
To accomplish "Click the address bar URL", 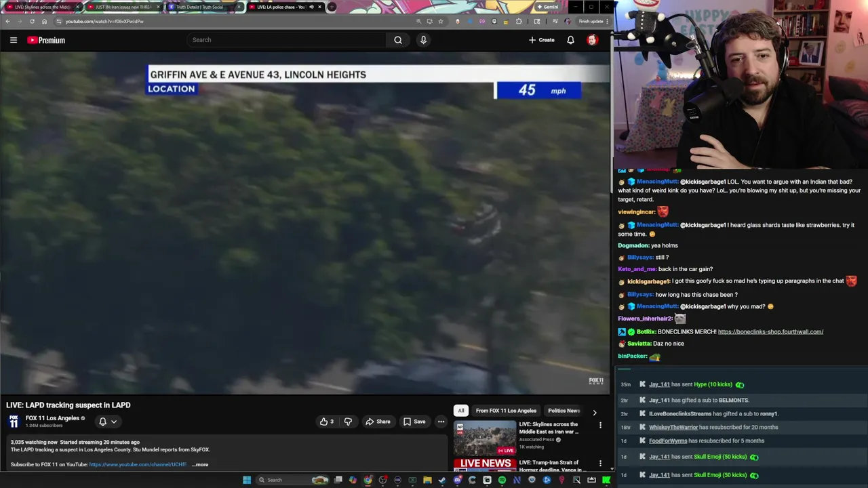I will (x=104, y=21).
